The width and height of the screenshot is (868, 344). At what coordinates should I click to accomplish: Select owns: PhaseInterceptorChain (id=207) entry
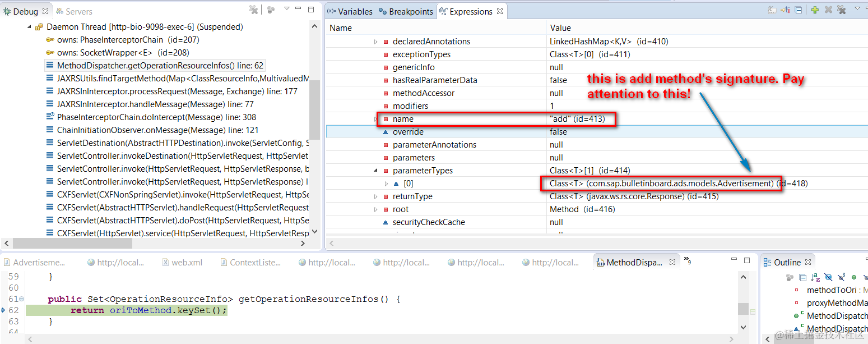122,40
